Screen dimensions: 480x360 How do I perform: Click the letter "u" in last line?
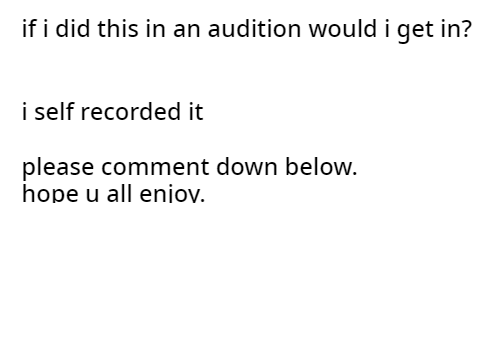tap(92, 194)
